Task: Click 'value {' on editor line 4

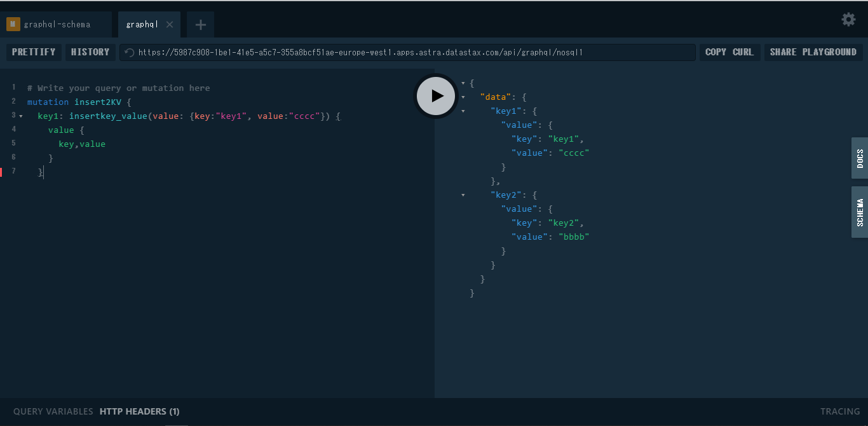Action: click(x=66, y=130)
